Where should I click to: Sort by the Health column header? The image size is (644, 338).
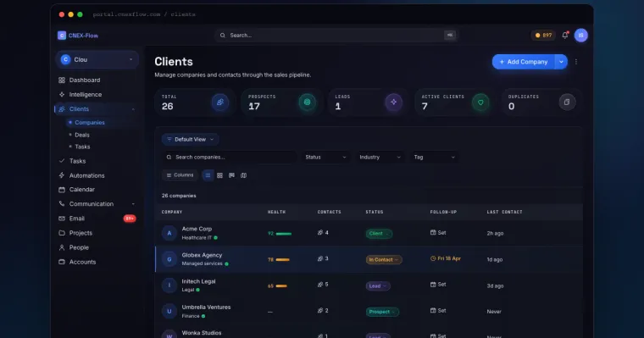(276, 212)
